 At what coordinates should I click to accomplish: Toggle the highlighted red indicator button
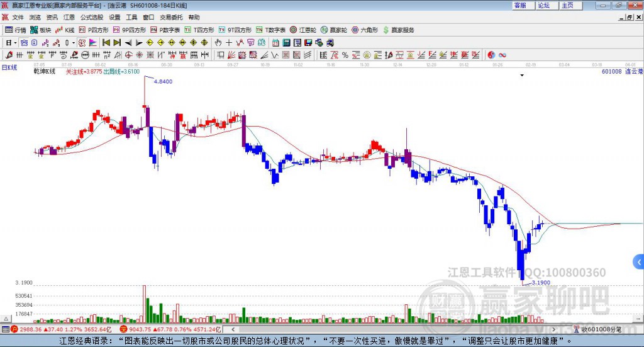click(82, 43)
